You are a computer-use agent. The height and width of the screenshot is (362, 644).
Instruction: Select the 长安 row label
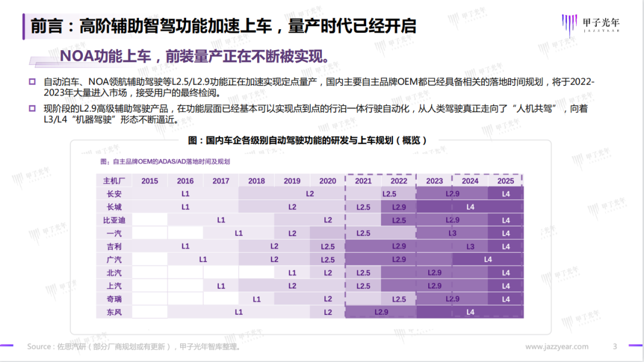(x=114, y=194)
